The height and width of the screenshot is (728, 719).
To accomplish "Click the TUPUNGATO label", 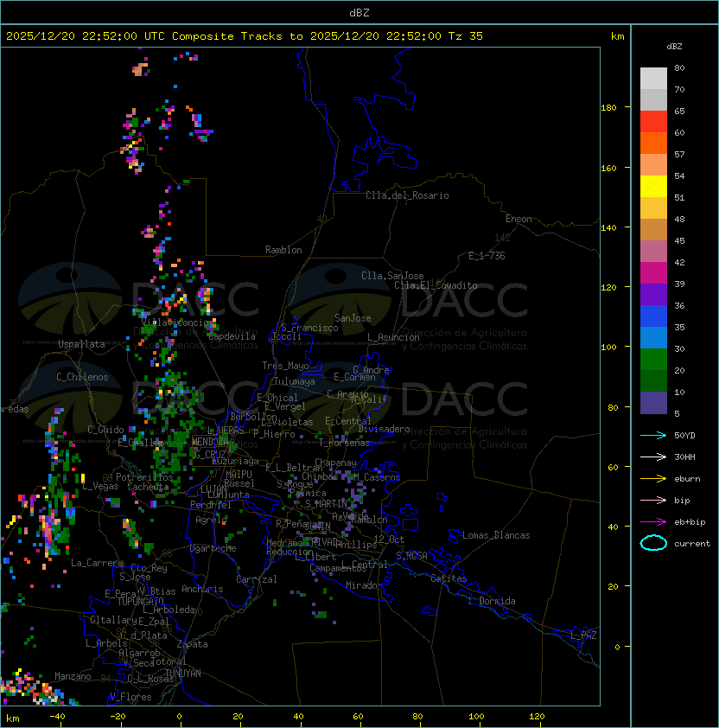I will 140,601.
